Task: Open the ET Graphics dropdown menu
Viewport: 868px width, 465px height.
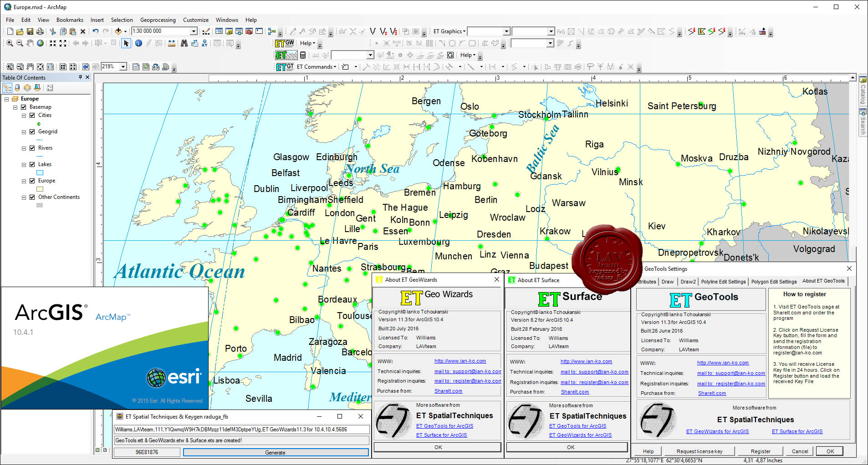Action: click(449, 31)
